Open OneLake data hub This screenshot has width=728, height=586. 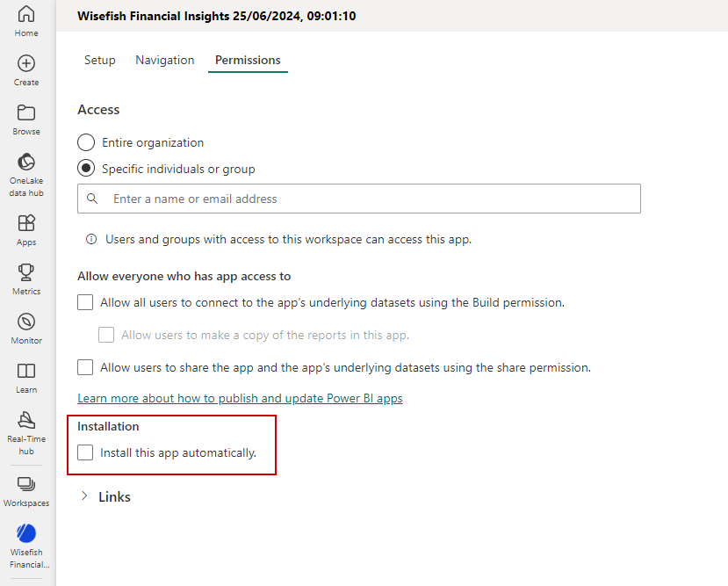coord(26,163)
